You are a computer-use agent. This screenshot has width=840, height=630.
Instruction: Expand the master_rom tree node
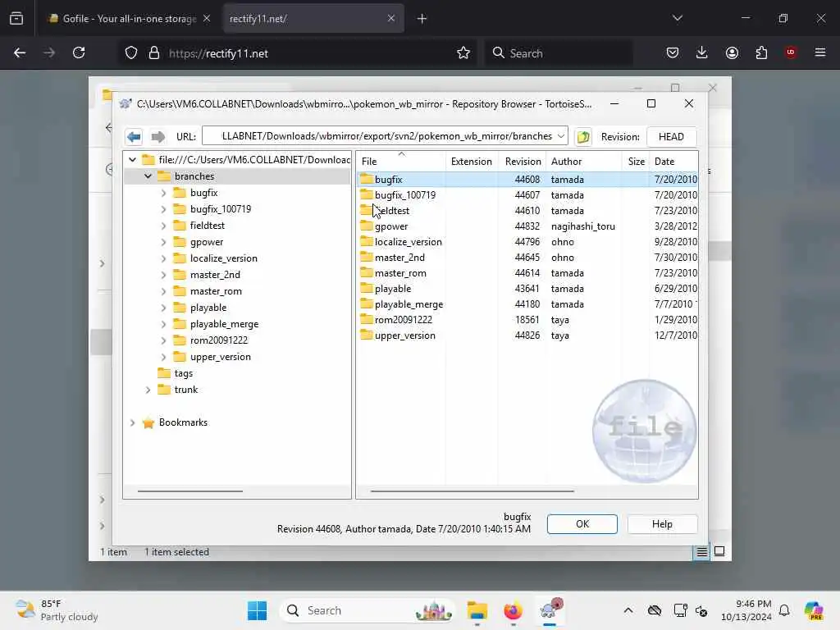click(x=163, y=291)
